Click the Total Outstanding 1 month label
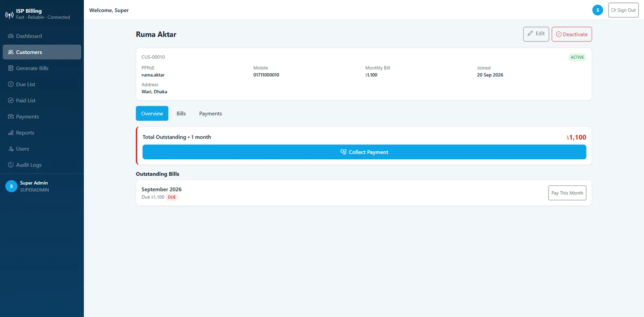Image resolution: width=644 pixels, height=317 pixels. [177, 137]
